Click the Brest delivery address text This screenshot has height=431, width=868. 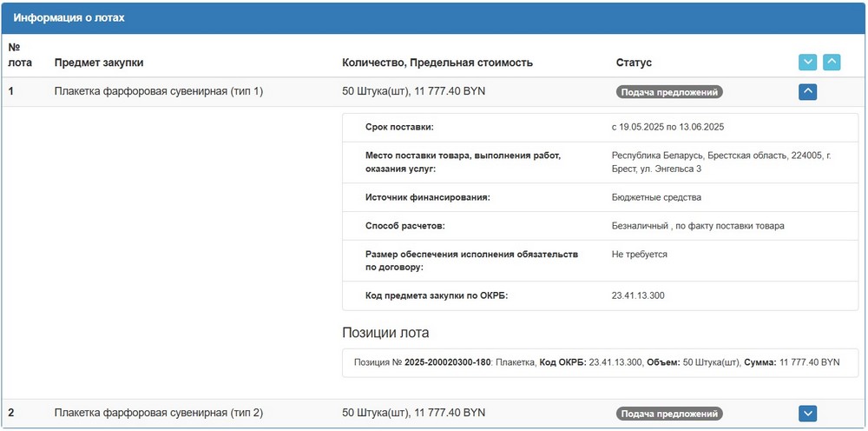click(x=720, y=162)
